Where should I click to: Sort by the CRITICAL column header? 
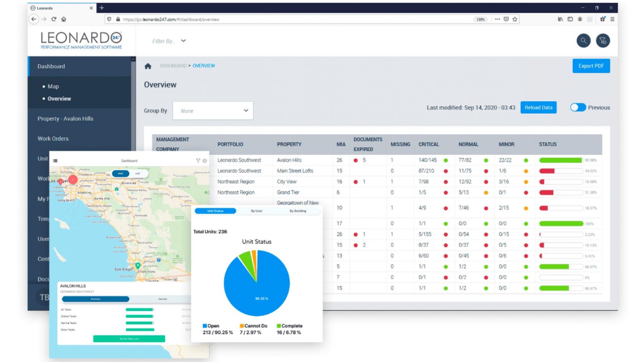[429, 144]
